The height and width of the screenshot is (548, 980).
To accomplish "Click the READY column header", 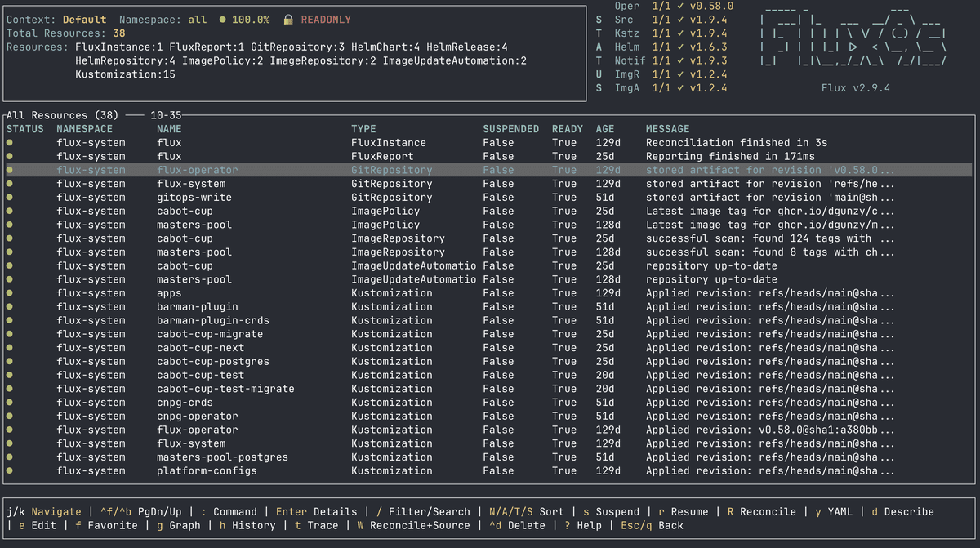I will pyautogui.click(x=568, y=129).
